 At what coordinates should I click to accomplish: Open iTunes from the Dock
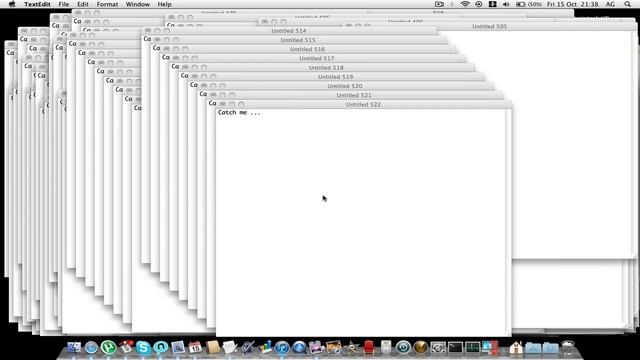(x=282, y=347)
